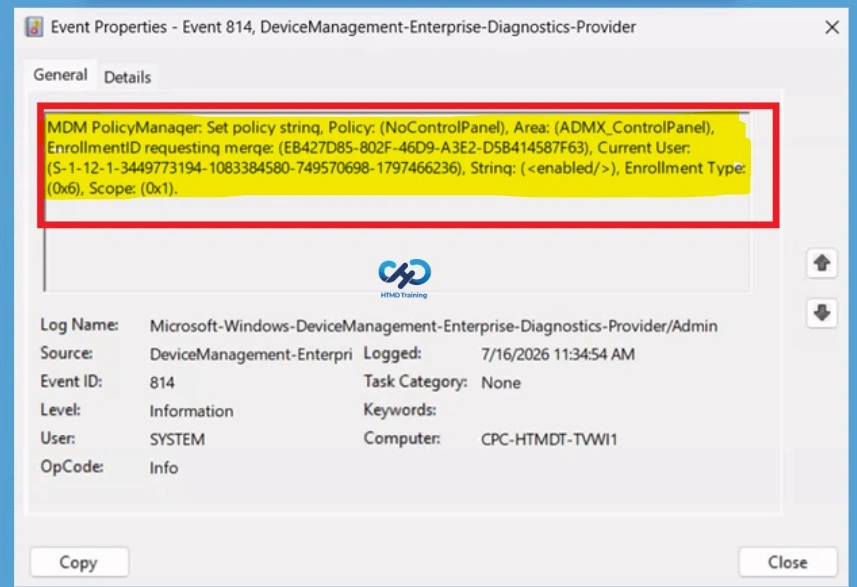Click the Computer label

tap(402, 438)
